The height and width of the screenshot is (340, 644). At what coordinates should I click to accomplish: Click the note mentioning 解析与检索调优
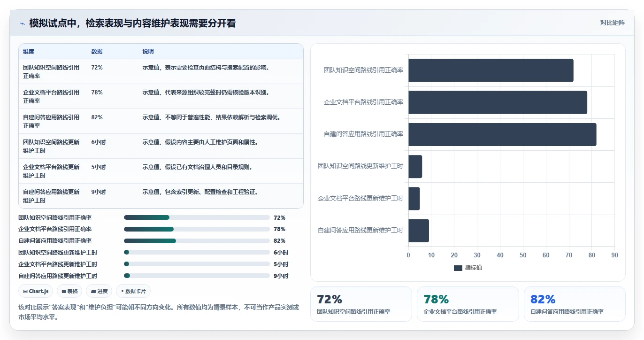click(212, 117)
